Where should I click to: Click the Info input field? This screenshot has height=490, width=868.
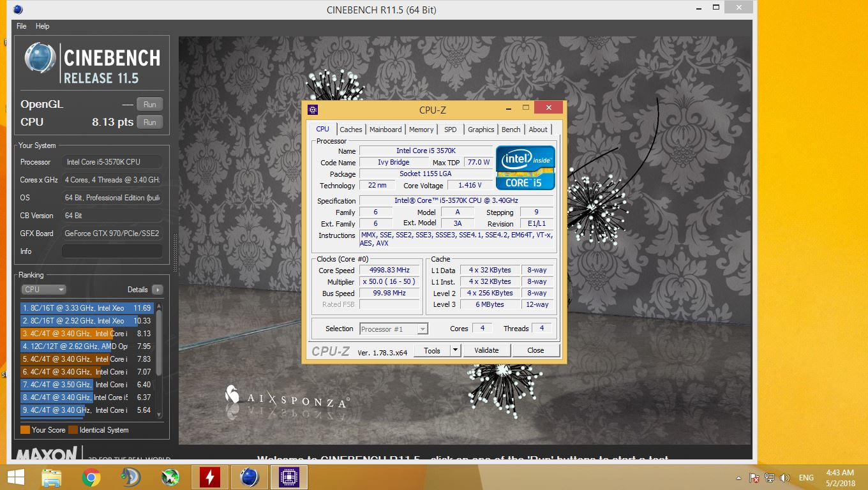tap(112, 251)
